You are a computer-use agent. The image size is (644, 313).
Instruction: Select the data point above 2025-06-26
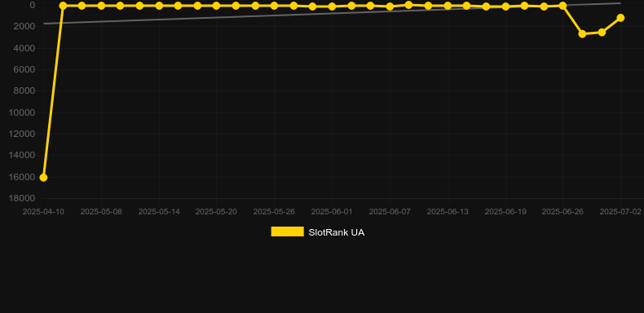click(x=562, y=6)
